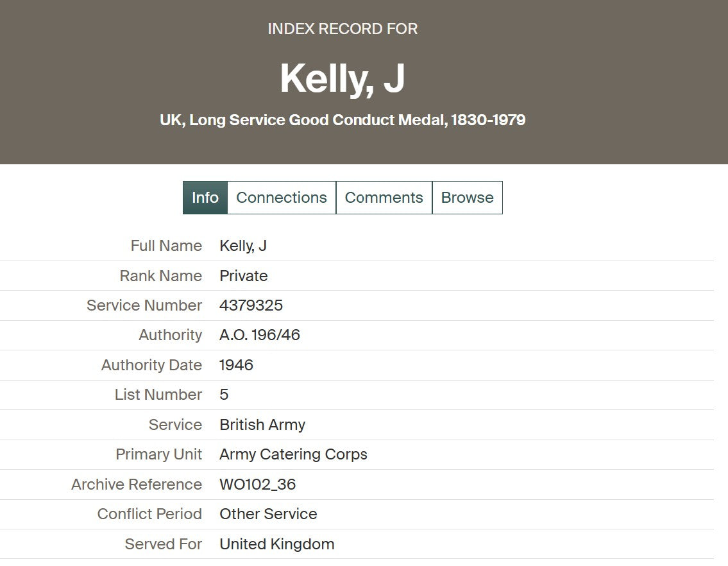Select the List Number value 5

coord(224,395)
